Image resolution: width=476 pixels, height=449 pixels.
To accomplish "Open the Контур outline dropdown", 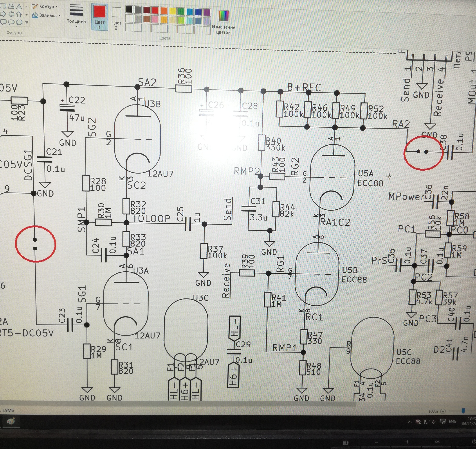I will (x=48, y=6).
